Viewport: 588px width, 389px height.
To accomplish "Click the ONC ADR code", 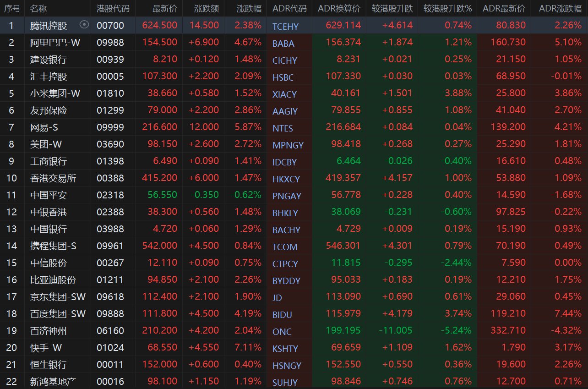I will pos(282,332).
